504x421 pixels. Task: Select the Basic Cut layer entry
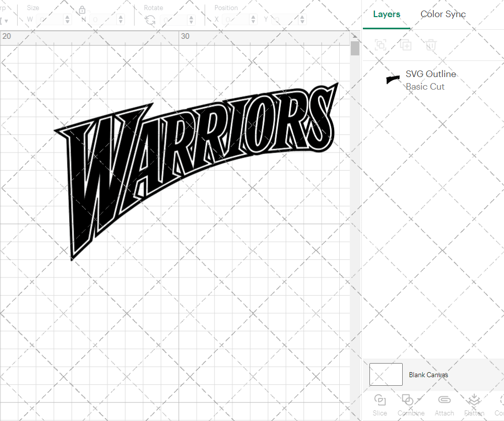point(425,87)
